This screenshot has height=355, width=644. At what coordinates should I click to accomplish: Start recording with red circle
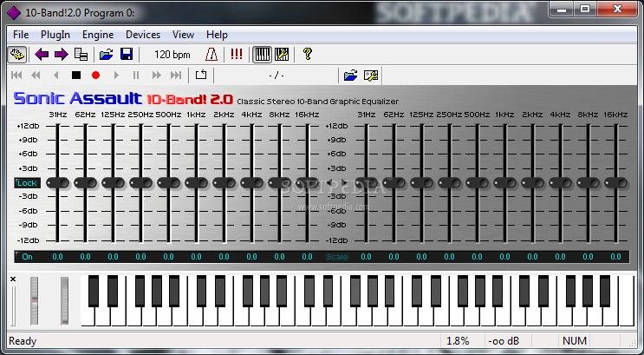click(95, 76)
